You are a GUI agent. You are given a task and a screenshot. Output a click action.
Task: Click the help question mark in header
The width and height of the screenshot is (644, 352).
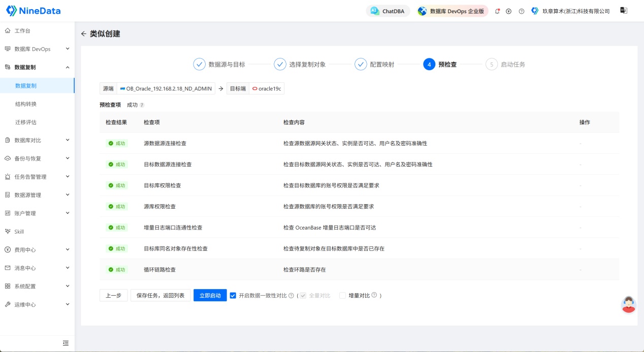(x=521, y=11)
